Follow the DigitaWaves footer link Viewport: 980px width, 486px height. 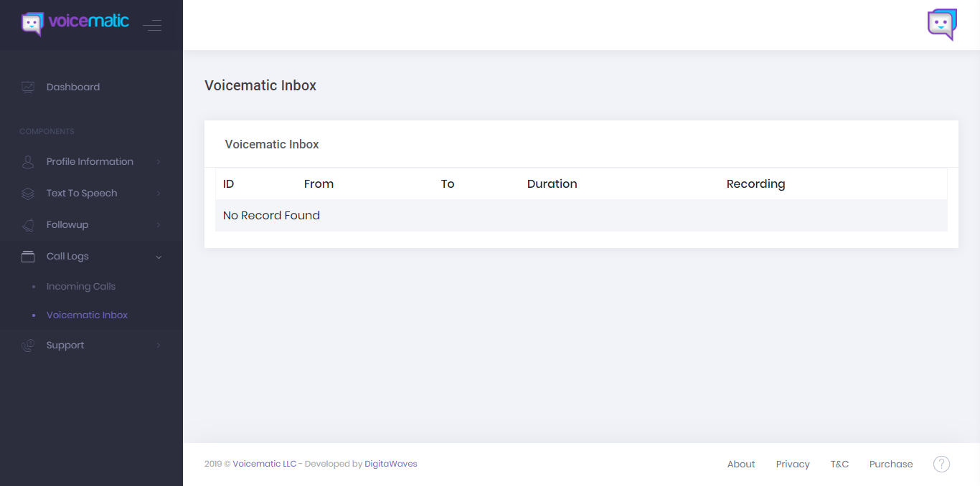(x=391, y=464)
